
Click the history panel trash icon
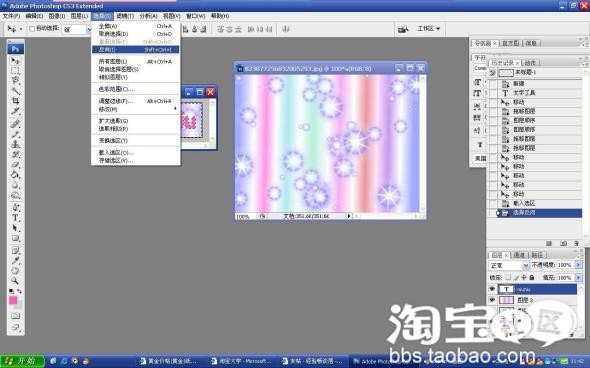[576, 243]
